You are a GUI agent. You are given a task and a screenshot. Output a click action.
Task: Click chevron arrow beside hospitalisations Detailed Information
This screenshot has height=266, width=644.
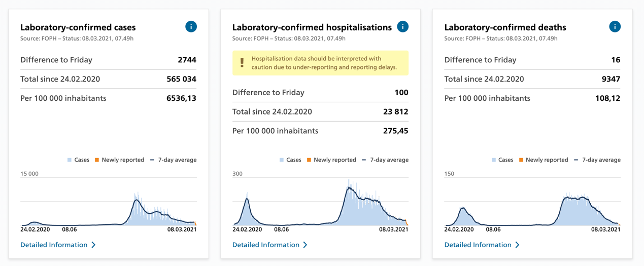(305, 245)
